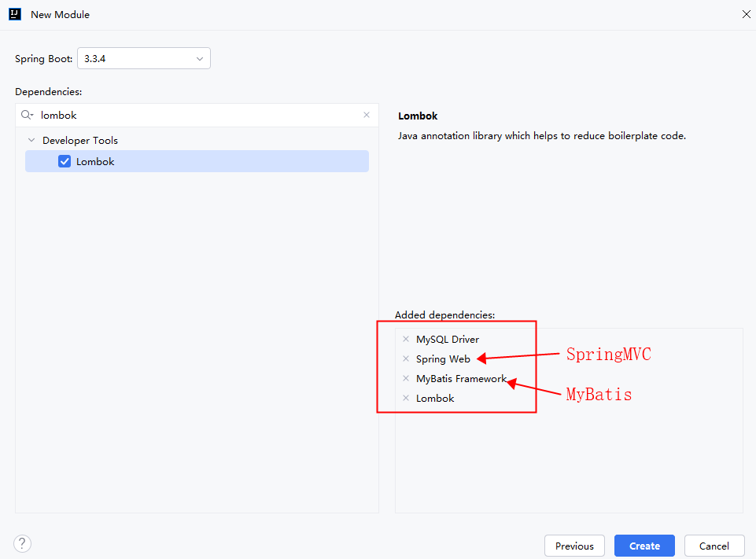Click Spring Web in added dependencies
The image size is (756, 559).
tap(443, 359)
